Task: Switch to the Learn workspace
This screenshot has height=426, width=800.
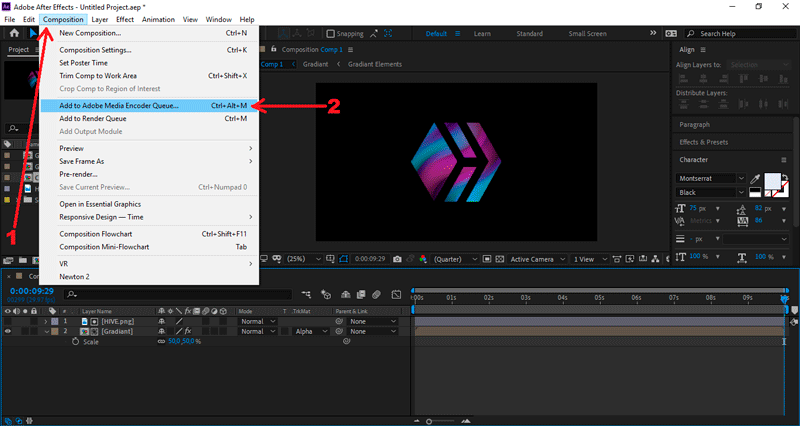Action: [x=482, y=34]
